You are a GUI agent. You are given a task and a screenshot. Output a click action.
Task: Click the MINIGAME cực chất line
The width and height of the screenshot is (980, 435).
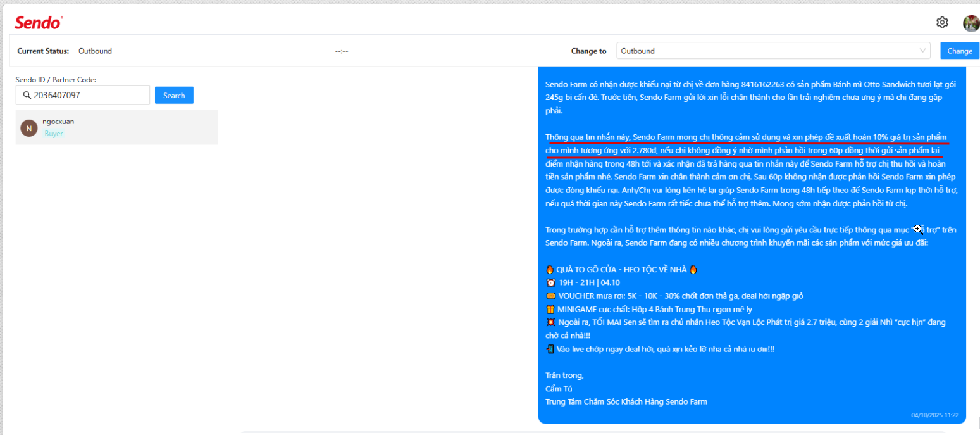648,309
